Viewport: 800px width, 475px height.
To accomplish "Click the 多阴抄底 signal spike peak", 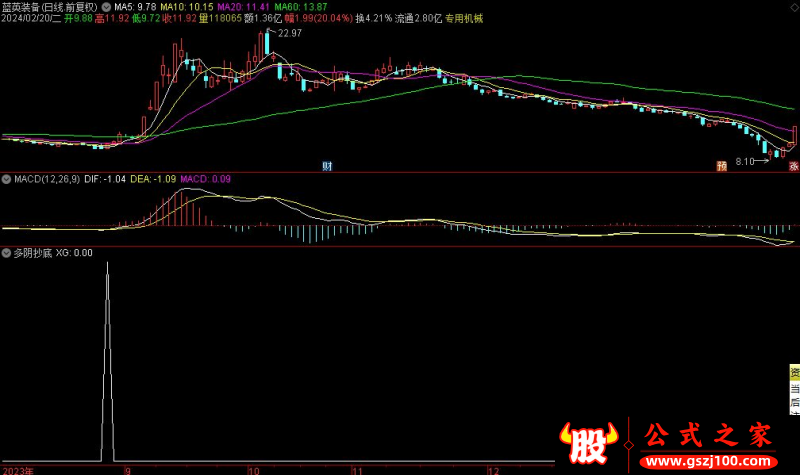I will (107, 264).
